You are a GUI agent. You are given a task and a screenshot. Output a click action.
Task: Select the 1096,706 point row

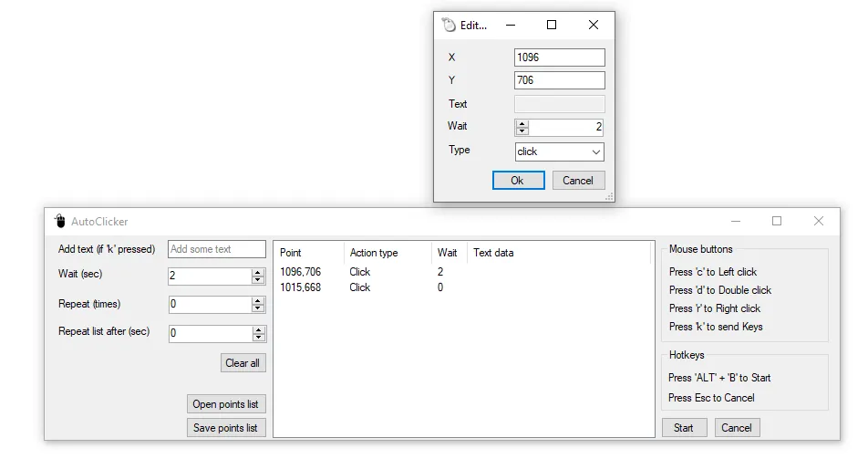[x=301, y=272]
